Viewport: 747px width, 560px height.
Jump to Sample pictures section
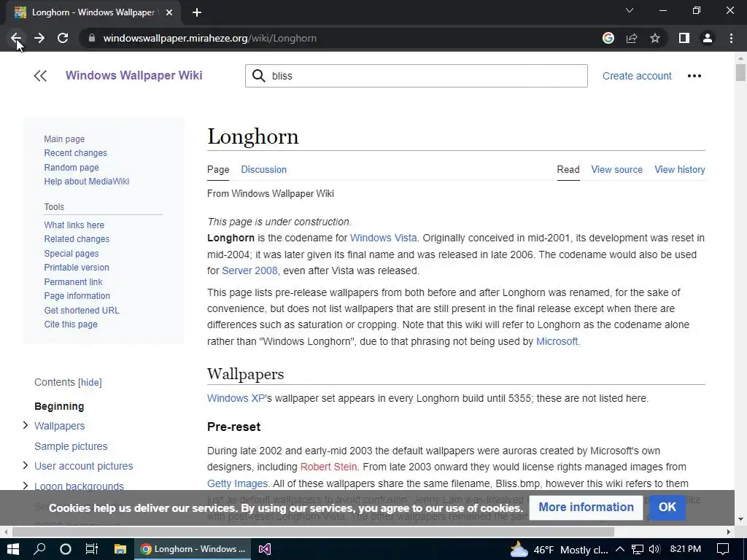tap(71, 446)
